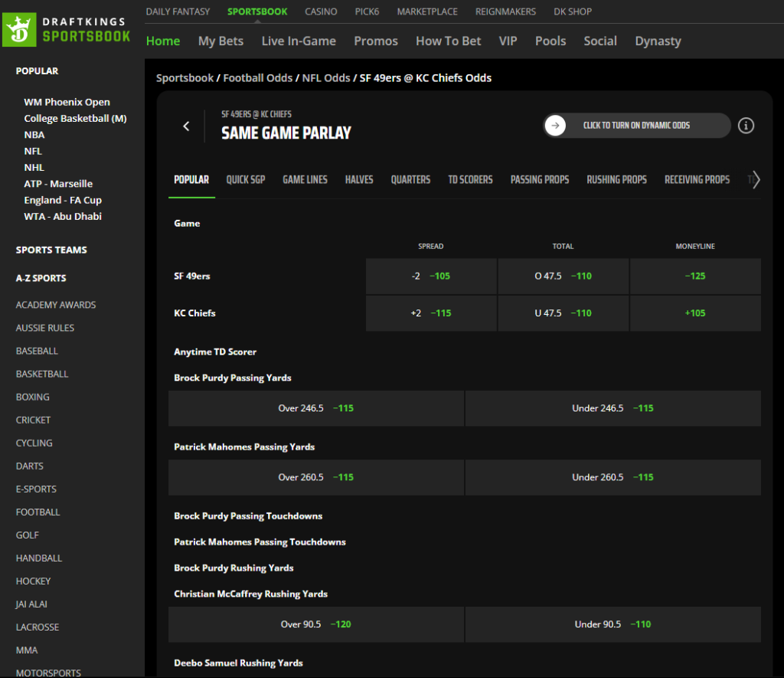Viewport: 784px width, 678px height.
Task: Switch to Rushing Props tab
Action: tap(616, 179)
